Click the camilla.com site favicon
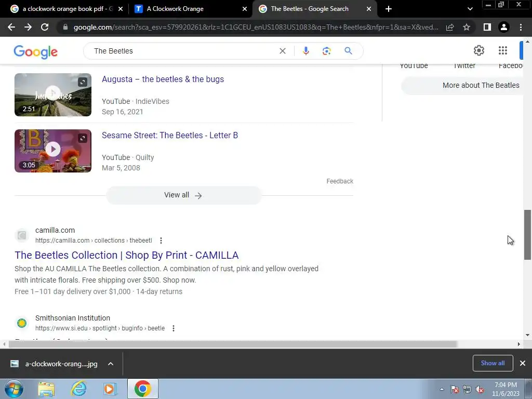Viewport: 532px width, 399px height. 22,235
